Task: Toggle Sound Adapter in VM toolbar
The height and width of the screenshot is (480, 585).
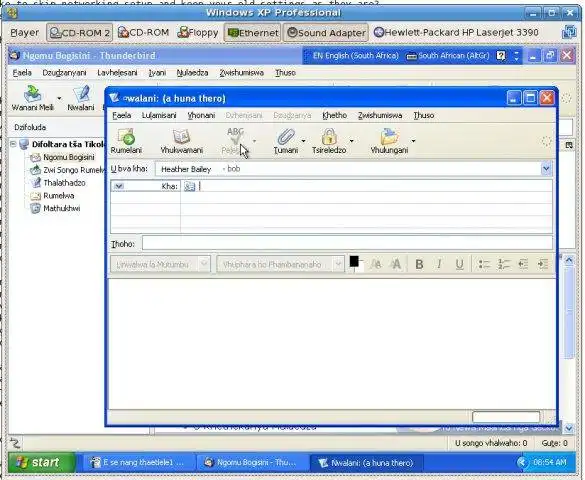Action: click(x=326, y=33)
